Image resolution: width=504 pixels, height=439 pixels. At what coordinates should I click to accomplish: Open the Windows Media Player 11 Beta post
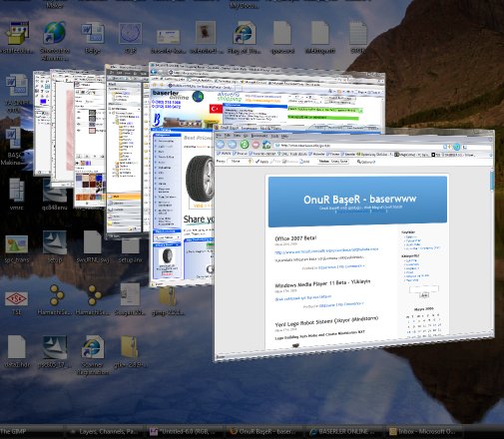322,283
